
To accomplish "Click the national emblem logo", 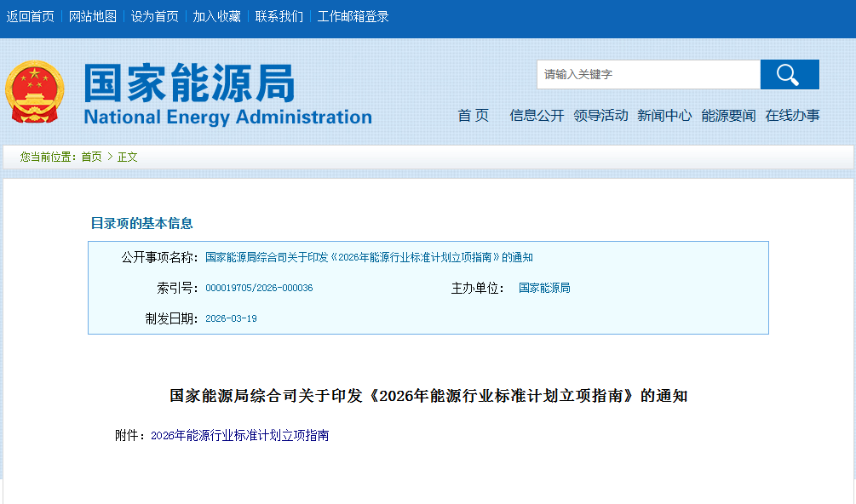I will pos(34,92).
